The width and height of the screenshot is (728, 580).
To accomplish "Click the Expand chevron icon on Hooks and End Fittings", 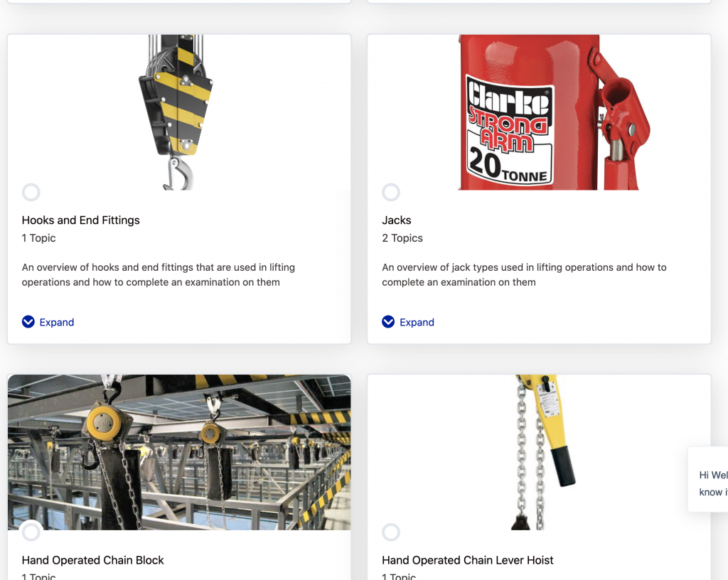I will (28, 321).
